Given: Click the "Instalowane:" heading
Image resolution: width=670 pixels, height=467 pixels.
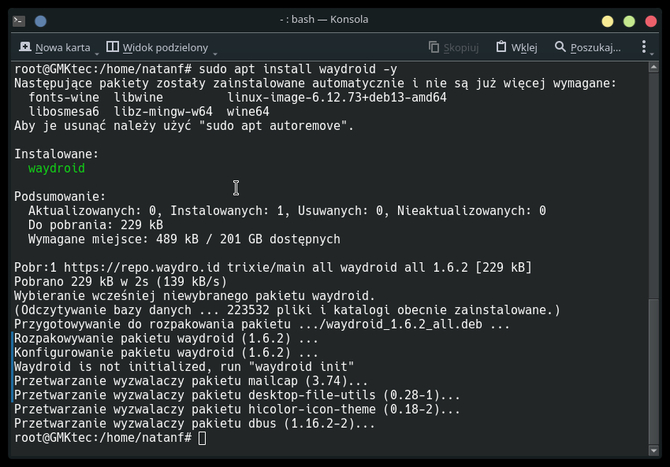Looking at the screenshot, I should (x=56, y=154).
